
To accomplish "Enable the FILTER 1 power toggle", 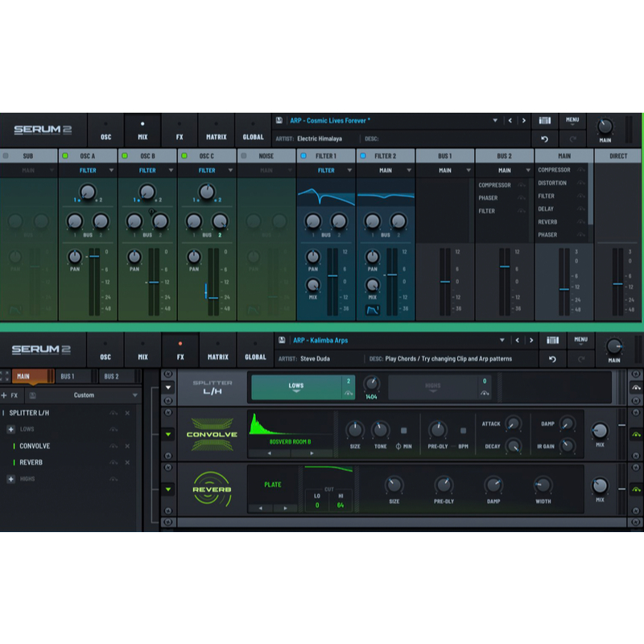I will point(303,156).
